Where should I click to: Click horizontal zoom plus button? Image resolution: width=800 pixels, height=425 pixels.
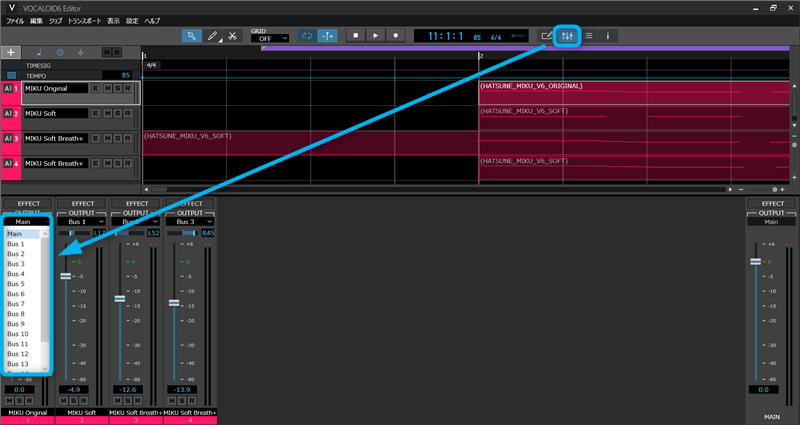(x=782, y=189)
